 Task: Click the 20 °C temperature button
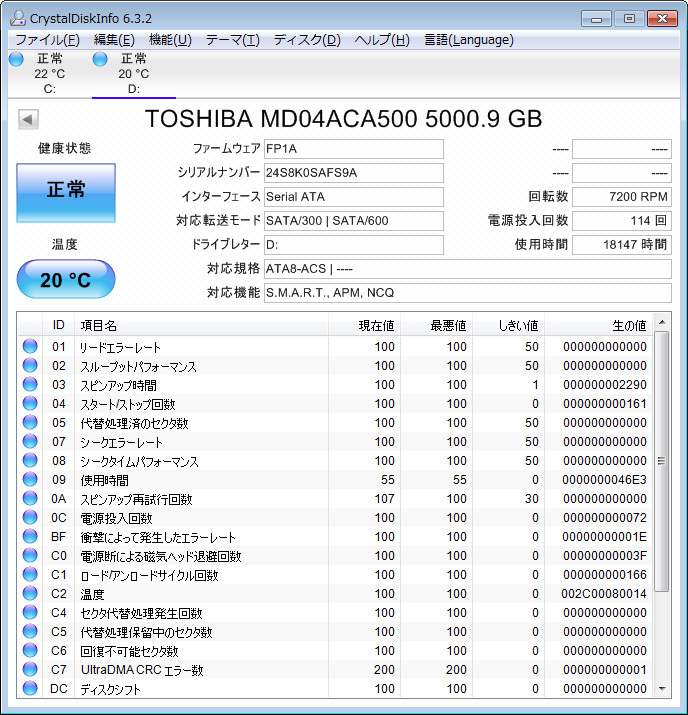pos(66,279)
